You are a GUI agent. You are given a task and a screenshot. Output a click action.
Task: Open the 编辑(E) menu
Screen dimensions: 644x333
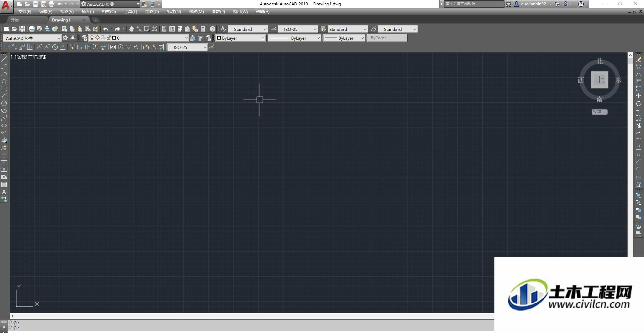pos(46,12)
